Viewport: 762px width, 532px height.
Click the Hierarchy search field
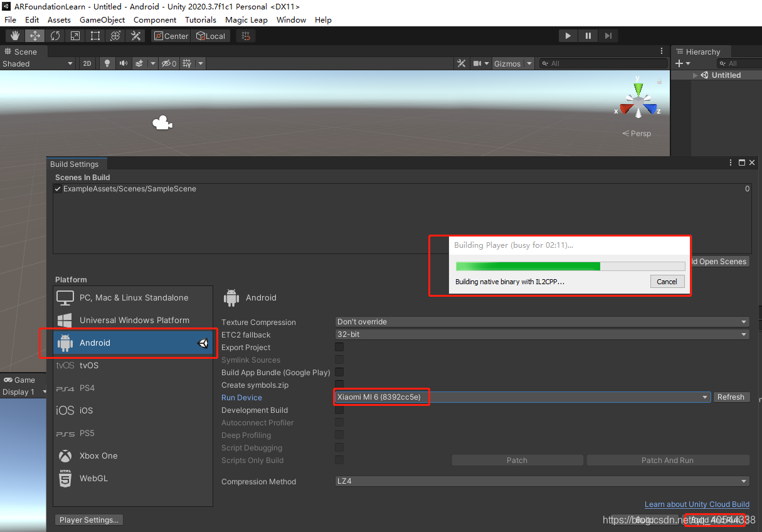[739, 63]
